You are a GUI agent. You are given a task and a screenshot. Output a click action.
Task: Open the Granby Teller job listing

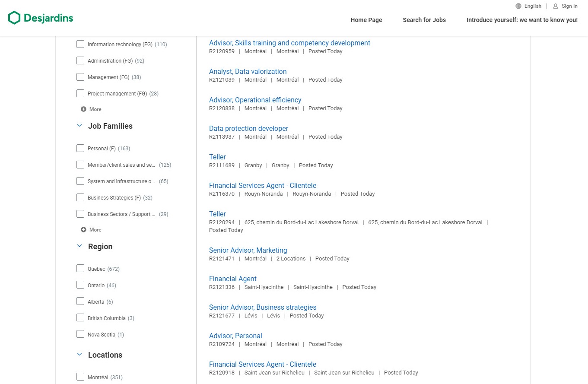(217, 157)
